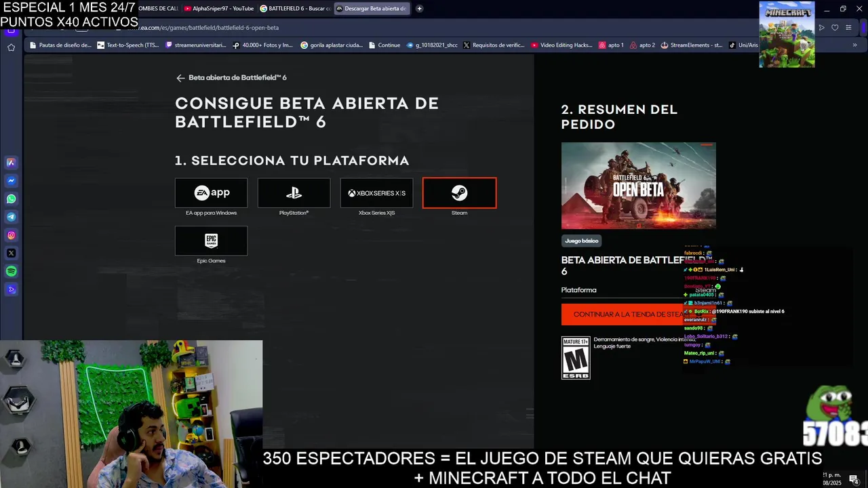Screen dimensions: 868x488
Task: Open the 'Pautas de diseño' bookmark
Action: tap(60, 45)
